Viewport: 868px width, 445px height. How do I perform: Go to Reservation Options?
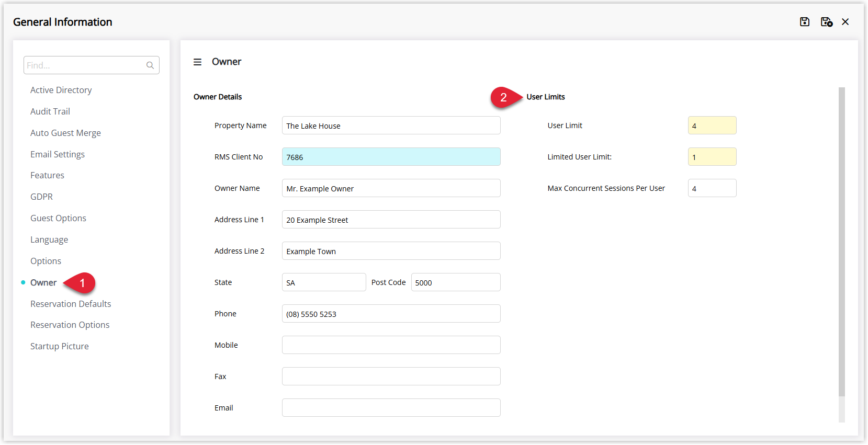pos(70,325)
